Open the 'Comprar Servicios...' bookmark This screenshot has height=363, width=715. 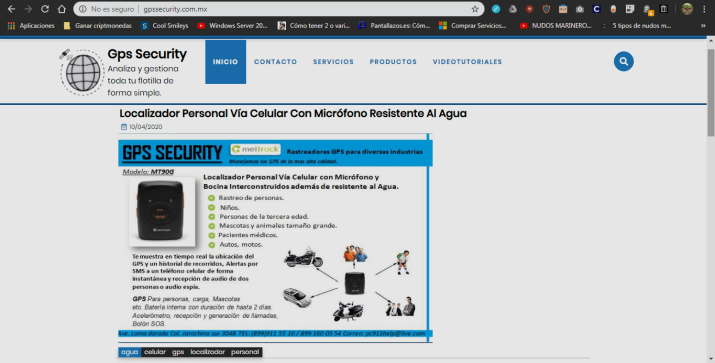click(472, 26)
